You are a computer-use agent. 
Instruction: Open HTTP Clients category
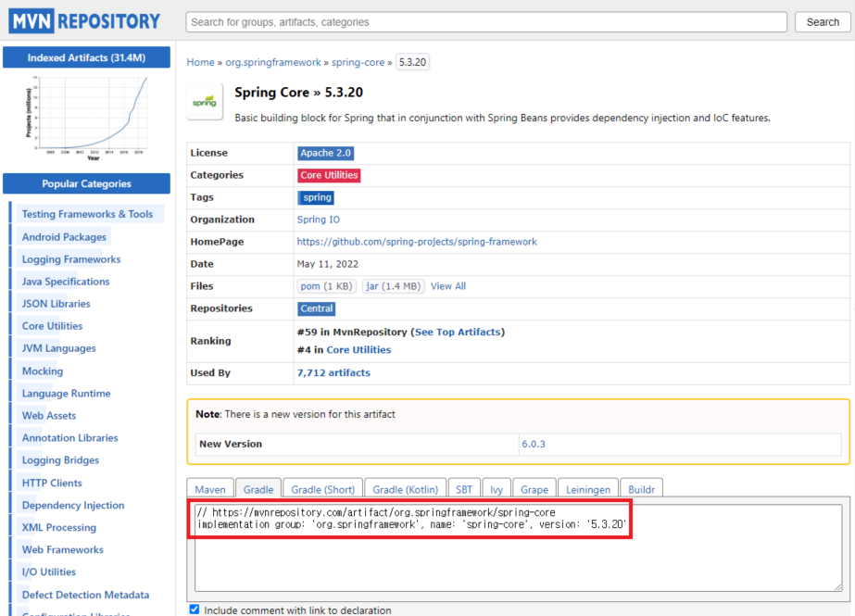[x=52, y=483]
